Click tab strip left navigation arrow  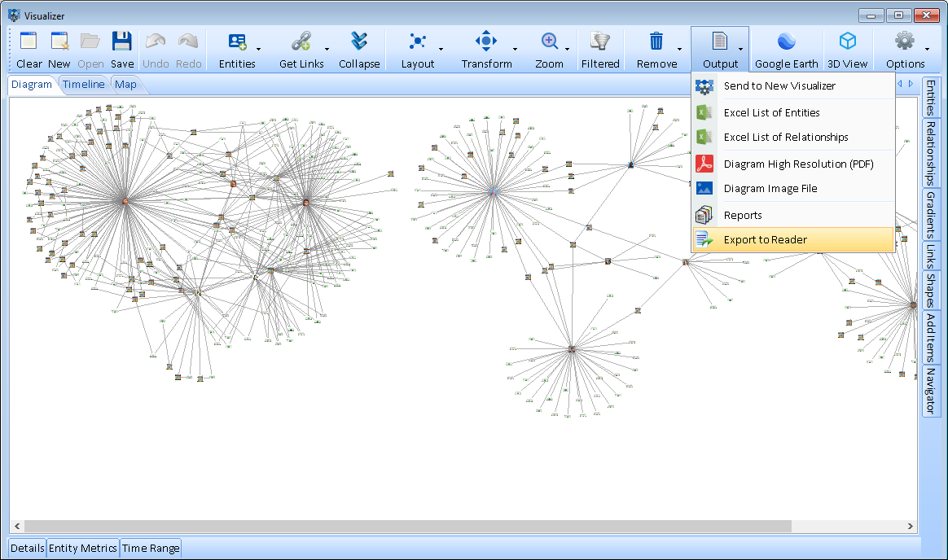pos(900,84)
